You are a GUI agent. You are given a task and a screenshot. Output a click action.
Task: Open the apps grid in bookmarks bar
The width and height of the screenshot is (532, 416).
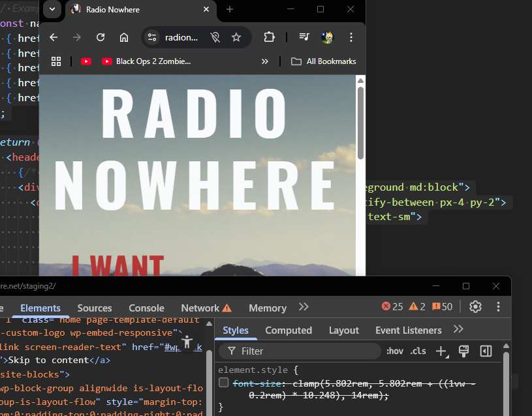tap(56, 61)
